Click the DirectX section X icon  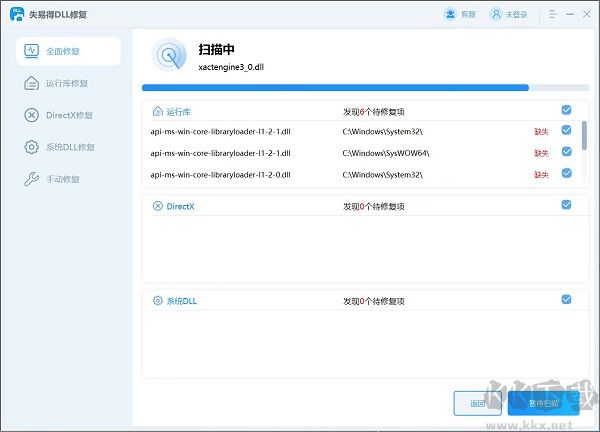(157, 206)
